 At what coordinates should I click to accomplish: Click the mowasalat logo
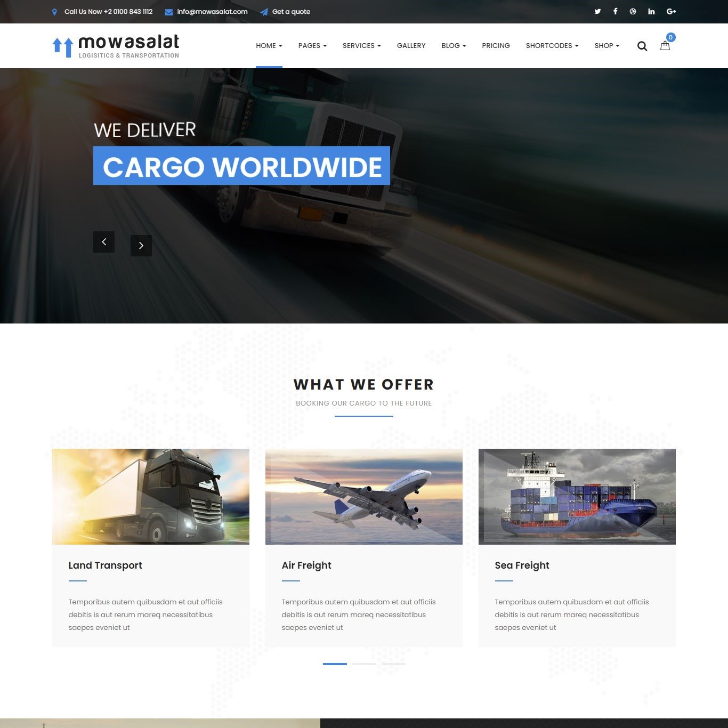coord(116,46)
